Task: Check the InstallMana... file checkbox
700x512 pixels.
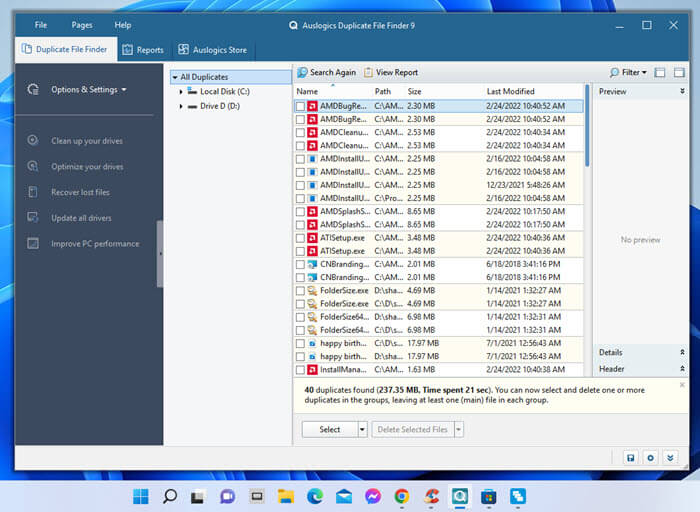Action: coord(300,370)
